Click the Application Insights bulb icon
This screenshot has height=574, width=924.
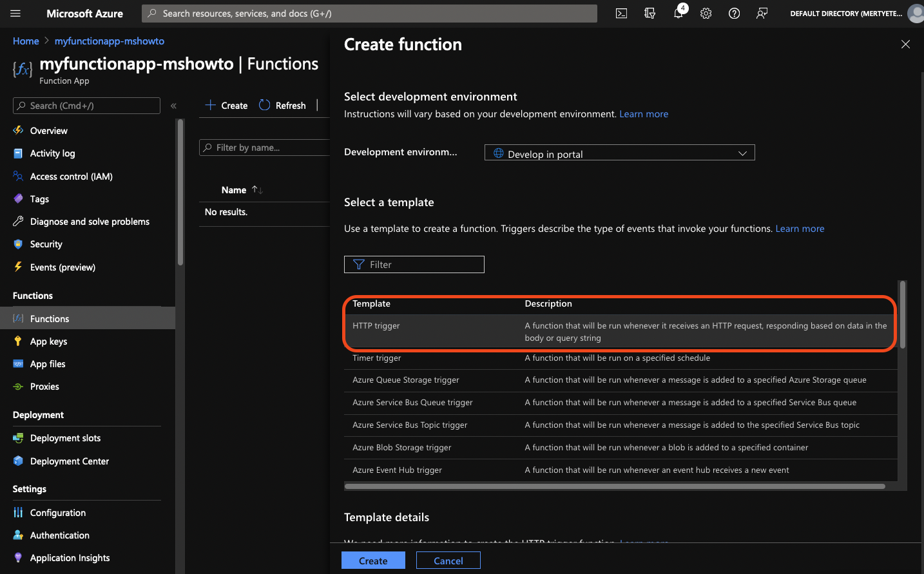point(18,558)
